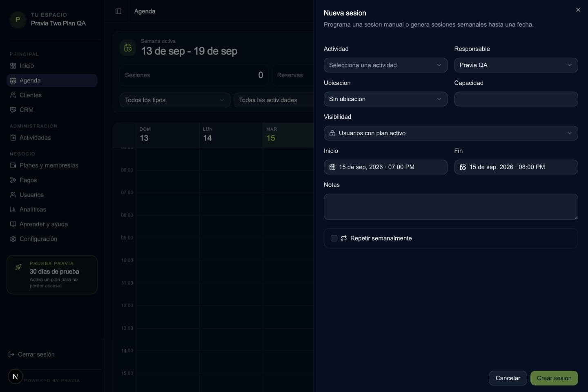
Task: Click the CRM handshake icon
Action: (x=13, y=110)
